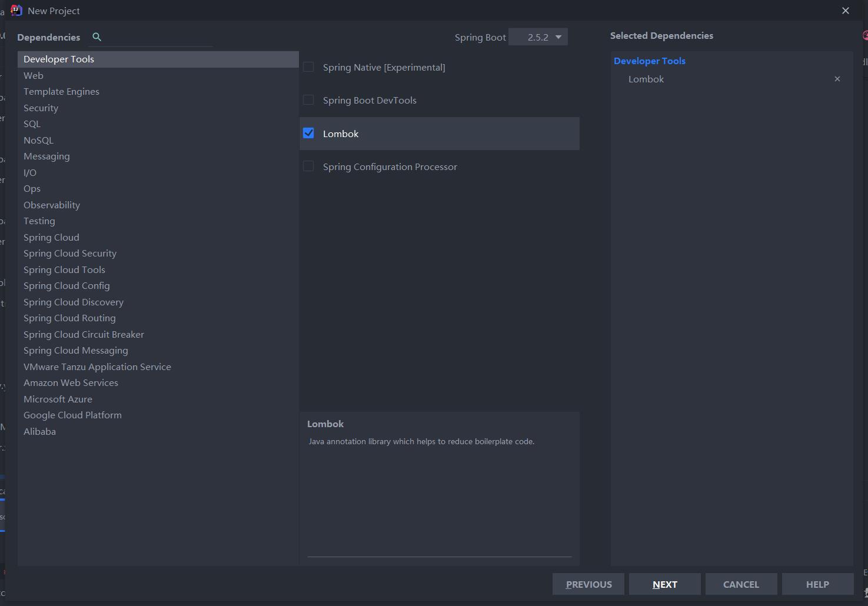The image size is (868, 606).
Task: Choose Spring Cloud Tools category
Action: coord(158,269)
